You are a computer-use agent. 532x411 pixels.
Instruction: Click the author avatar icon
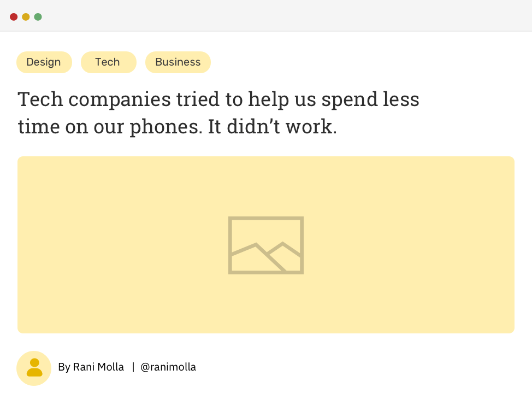coord(34,368)
